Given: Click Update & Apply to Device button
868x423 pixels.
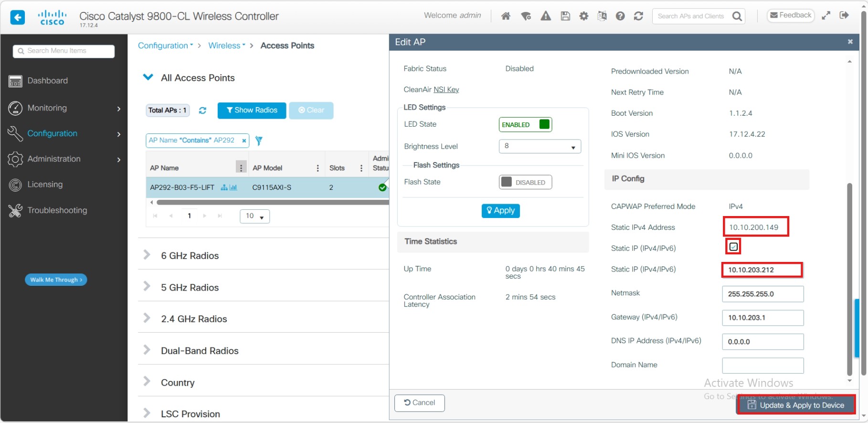Looking at the screenshot, I should click(796, 405).
